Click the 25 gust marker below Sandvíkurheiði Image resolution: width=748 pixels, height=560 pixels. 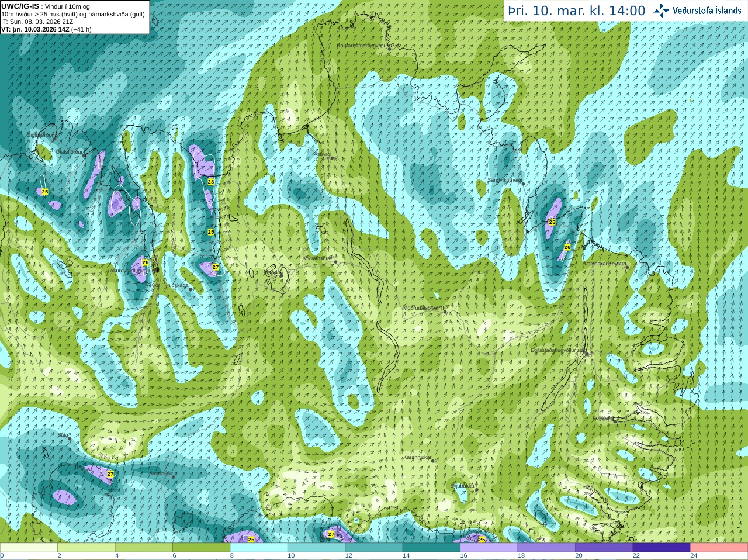[x=552, y=222]
